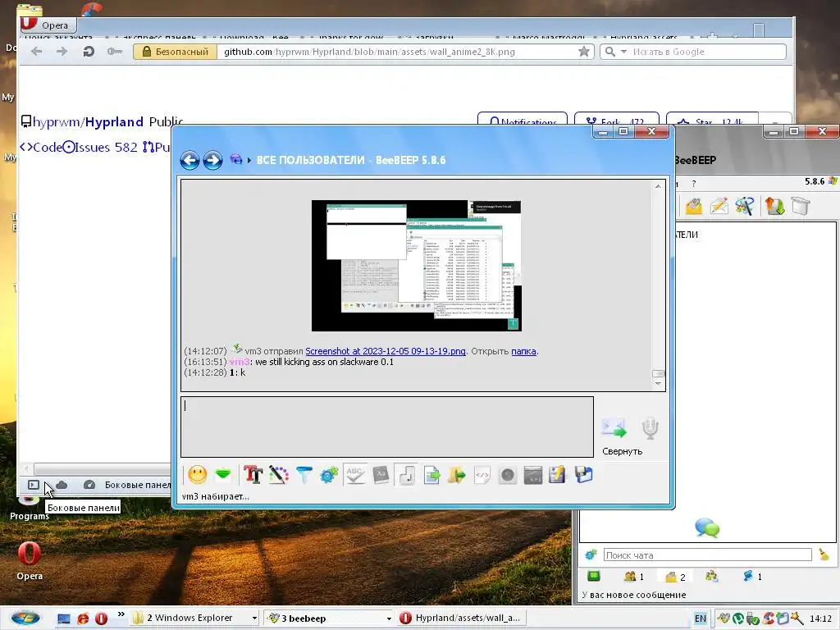The height and width of the screenshot is (630, 840).
Task: Click the network tools icon in main toolbar
Action: tap(745, 206)
